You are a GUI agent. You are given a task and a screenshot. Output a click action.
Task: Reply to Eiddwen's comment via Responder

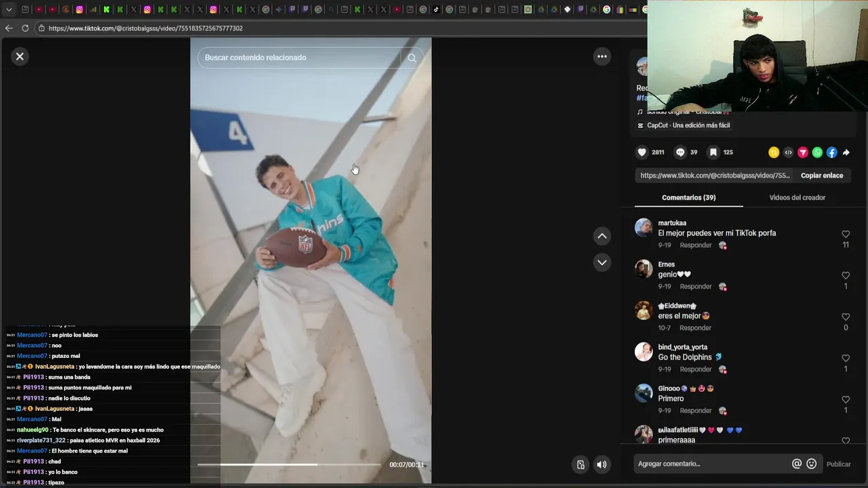pos(695,328)
